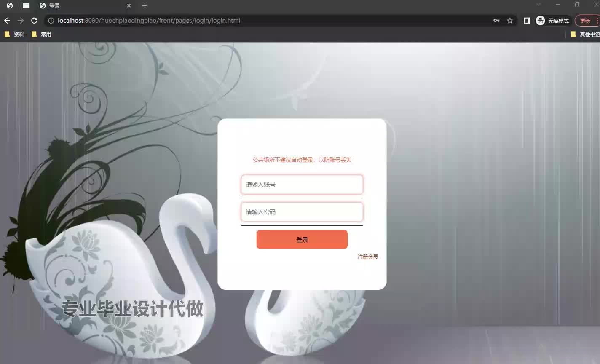600x364 pixels.
Task: Open the 资料 bookmarks folder
Action: [x=15, y=34]
